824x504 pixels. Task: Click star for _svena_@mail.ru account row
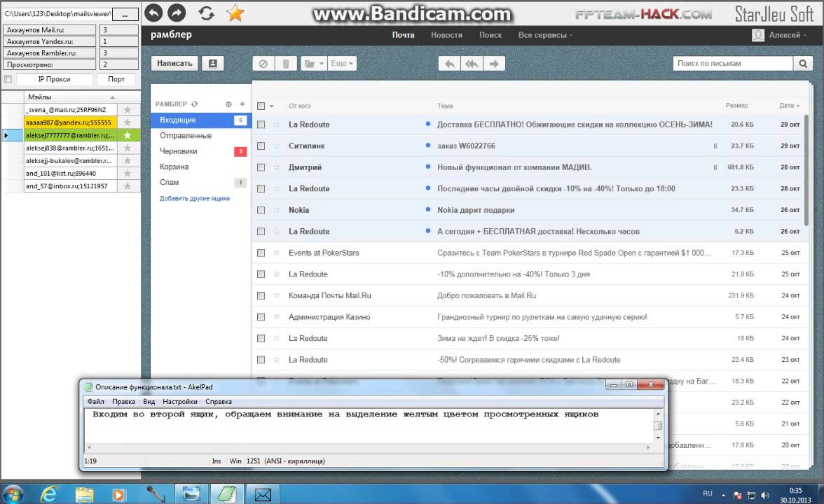[128, 110]
